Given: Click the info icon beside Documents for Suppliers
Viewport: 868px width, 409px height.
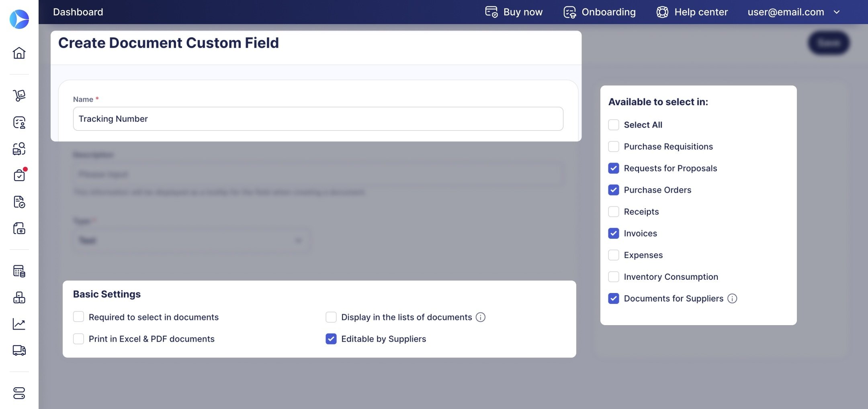Looking at the screenshot, I should 732,299.
